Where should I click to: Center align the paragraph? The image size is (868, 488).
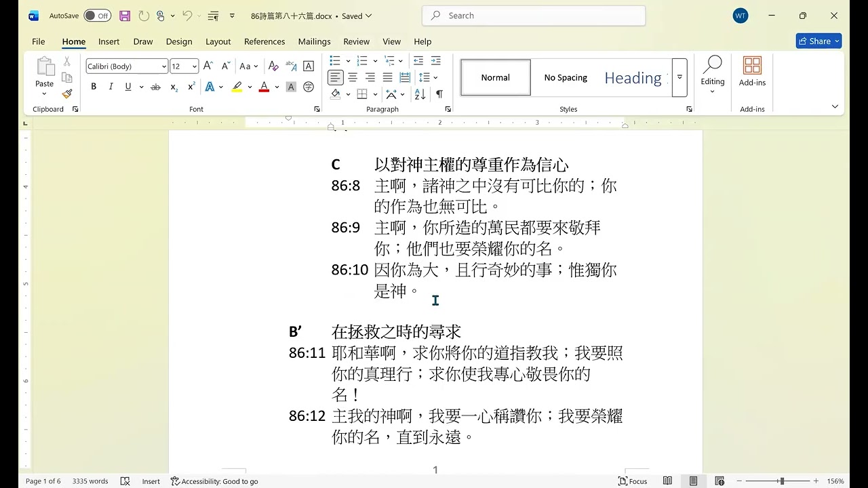click(353, 77)
